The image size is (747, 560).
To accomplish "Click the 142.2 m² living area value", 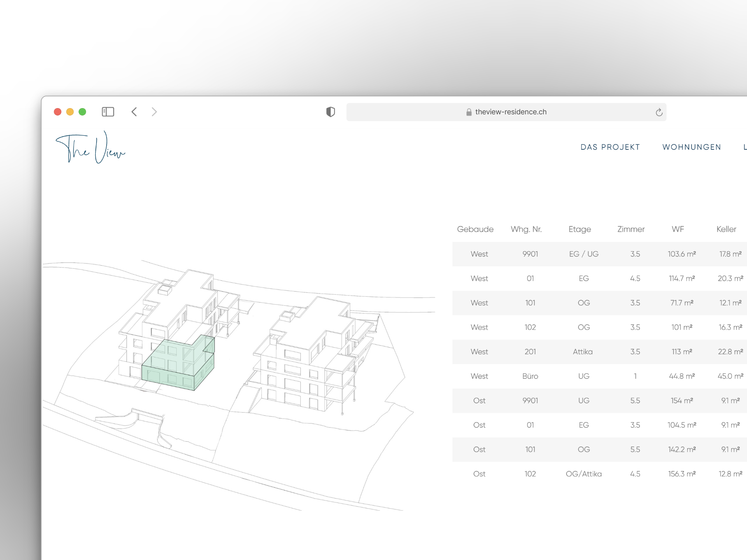I will click(682, 450).
